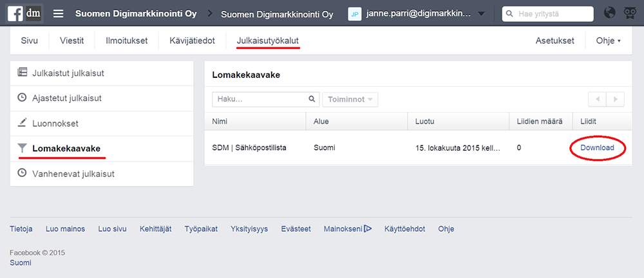Open the Toiminnot dropdown
Image resolution: width=644 pixels, height=278 pixels.
click(350, 99)
